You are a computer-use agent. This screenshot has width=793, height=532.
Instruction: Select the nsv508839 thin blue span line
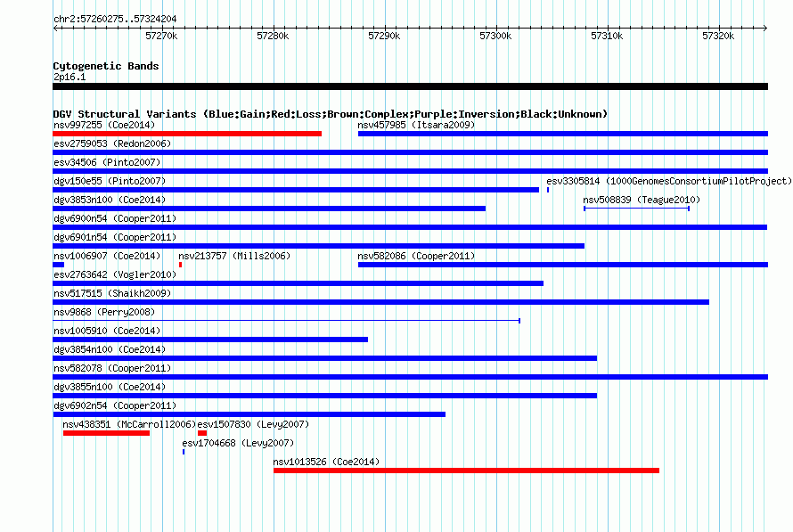(x=636, y=209)
